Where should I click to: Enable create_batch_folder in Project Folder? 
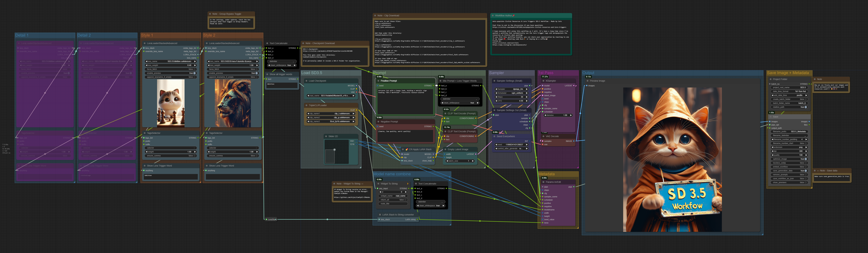pyautogui.click(x=790, y=99)
